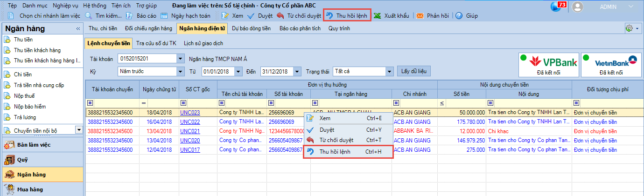Viewport: 644px width, 196px height.
Task: Toggle filter box under Đối tượng chịu phí
Action: click(x=576, y=103)
